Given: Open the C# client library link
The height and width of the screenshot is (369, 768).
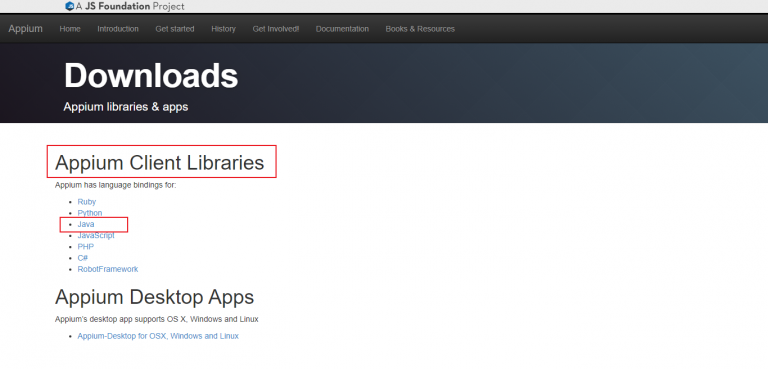Looking at the screenshot, I should pyautogui.click(x=83, y=258).
